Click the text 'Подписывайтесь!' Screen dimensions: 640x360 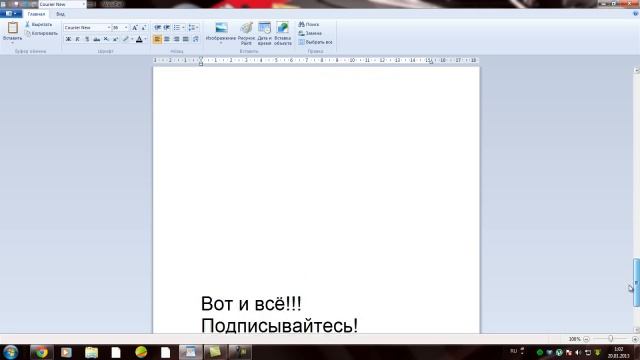[280, 326]
